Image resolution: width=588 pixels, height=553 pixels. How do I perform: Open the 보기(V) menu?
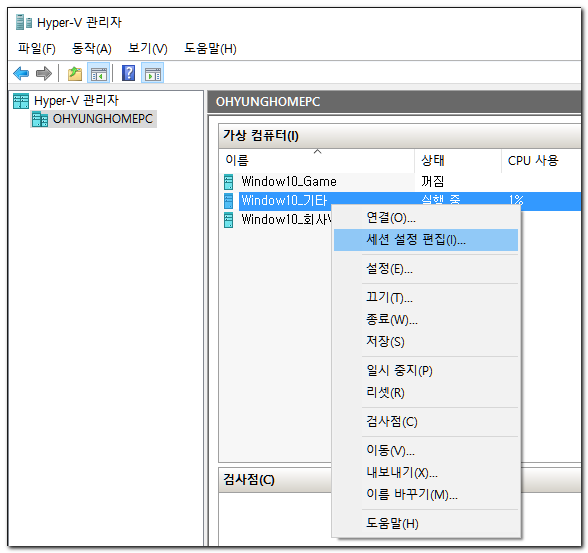coord(148,48)
